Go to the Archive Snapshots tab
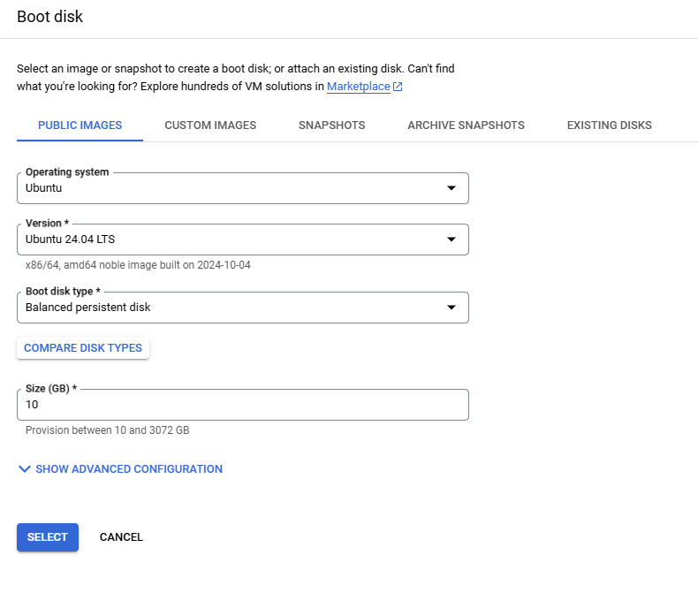 point(466,125)
